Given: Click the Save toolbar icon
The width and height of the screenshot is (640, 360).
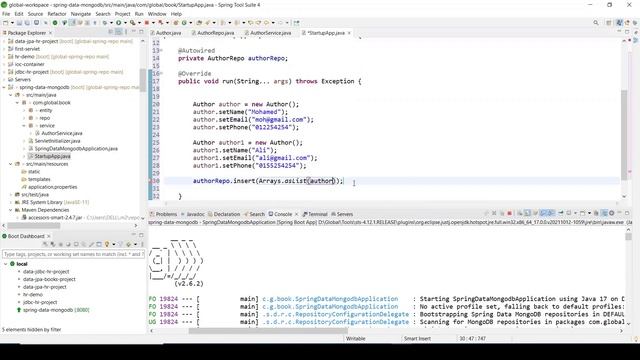Looking at the screenshot, I should point(19,23).
